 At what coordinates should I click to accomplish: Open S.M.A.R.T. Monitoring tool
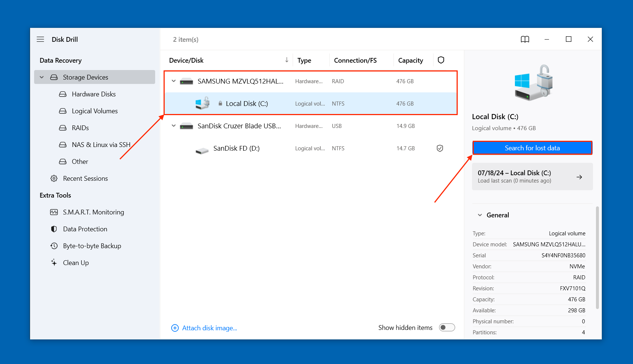(x=94, y=212)
